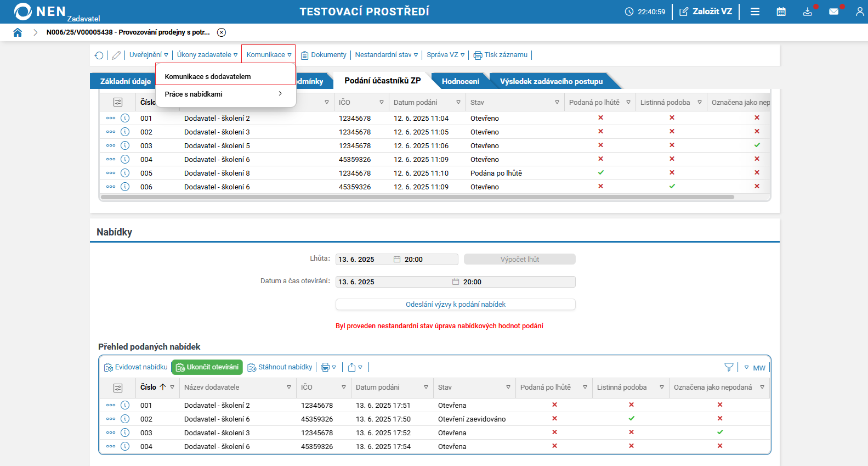Click the user profile icon
Viewport: 868px width, 466px height.
859,12
